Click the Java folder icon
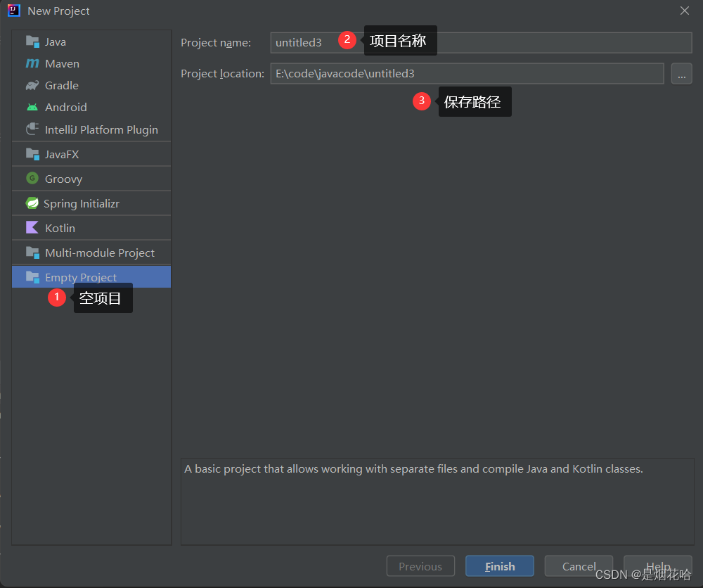Screen dimensions: 703x588 [x=32, y=41]
